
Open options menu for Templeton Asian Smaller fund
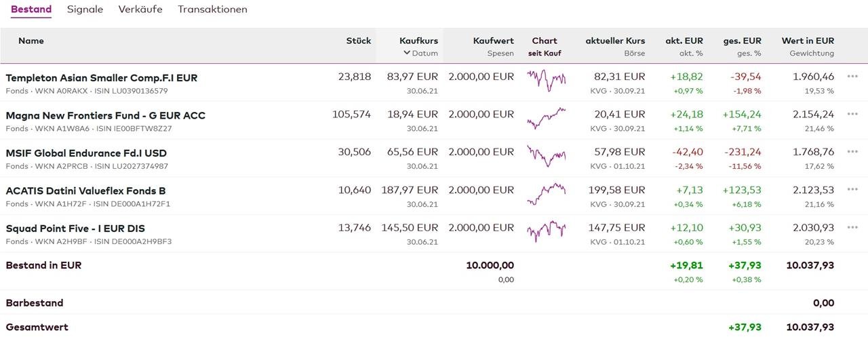[x=852, y=77]
